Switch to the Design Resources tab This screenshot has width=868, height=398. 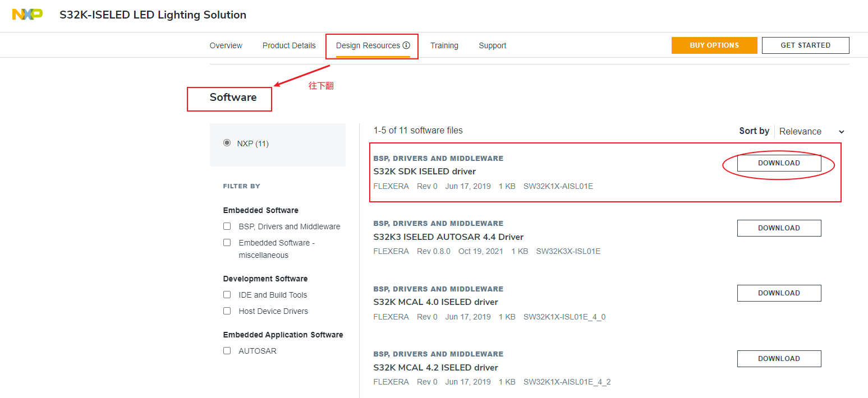pyautogui.click(x=368, y=45)
